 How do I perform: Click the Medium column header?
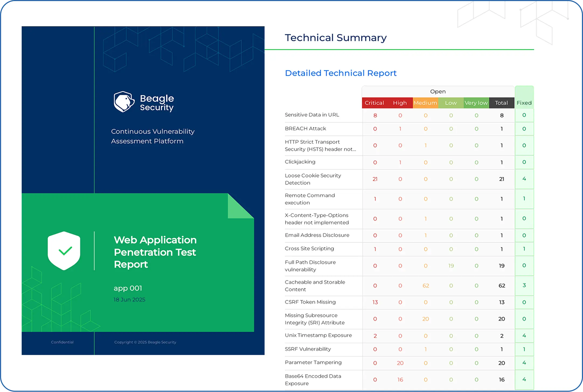(x=425, y=103)
